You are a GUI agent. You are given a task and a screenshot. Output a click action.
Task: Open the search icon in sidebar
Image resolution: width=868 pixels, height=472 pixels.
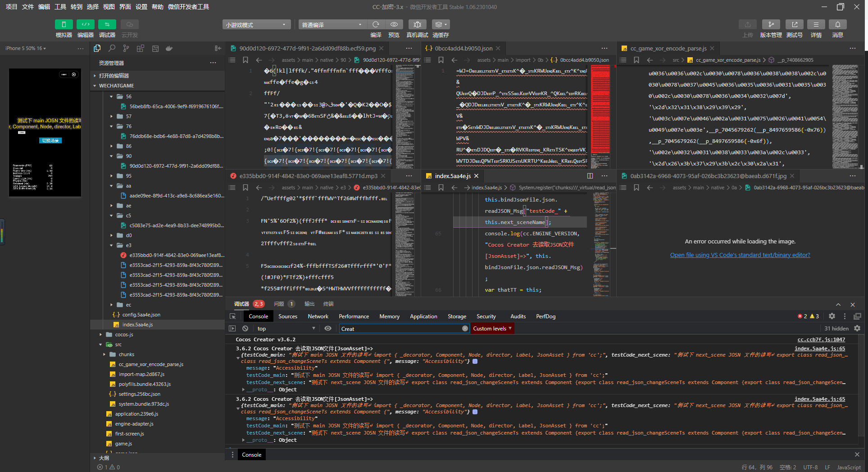click(112, 48)
